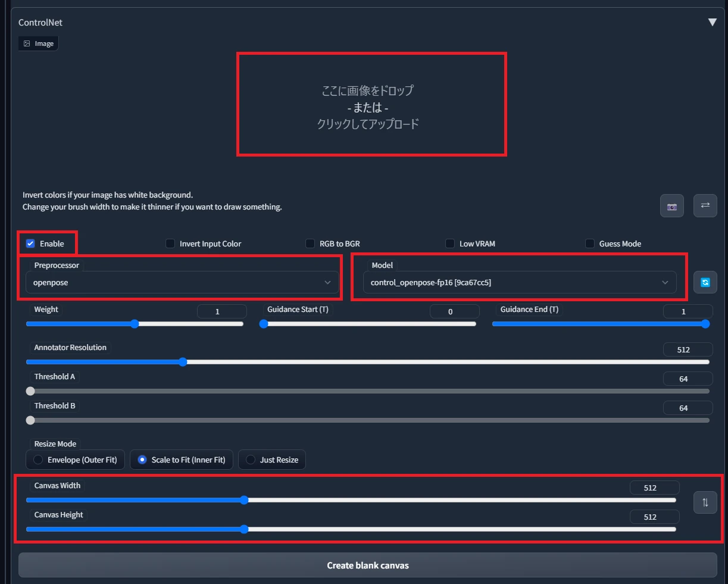Turn on Guess Mode

click(x=590, y=243)
